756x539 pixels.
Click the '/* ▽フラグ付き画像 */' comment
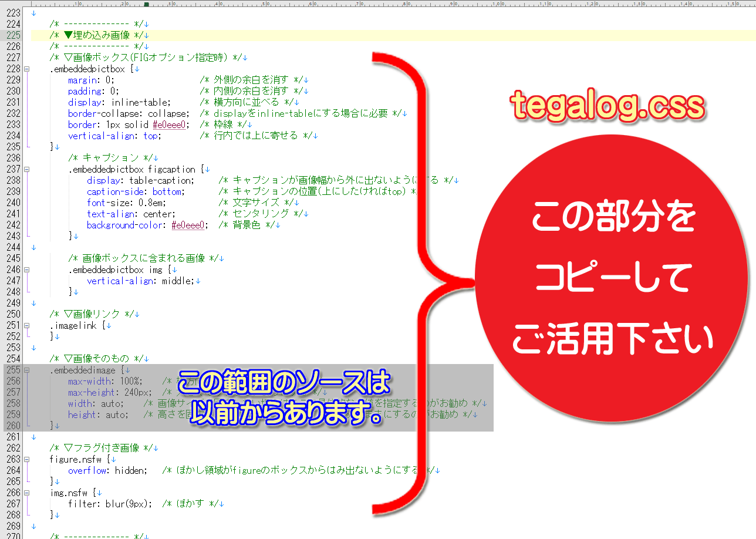(102, 449)
